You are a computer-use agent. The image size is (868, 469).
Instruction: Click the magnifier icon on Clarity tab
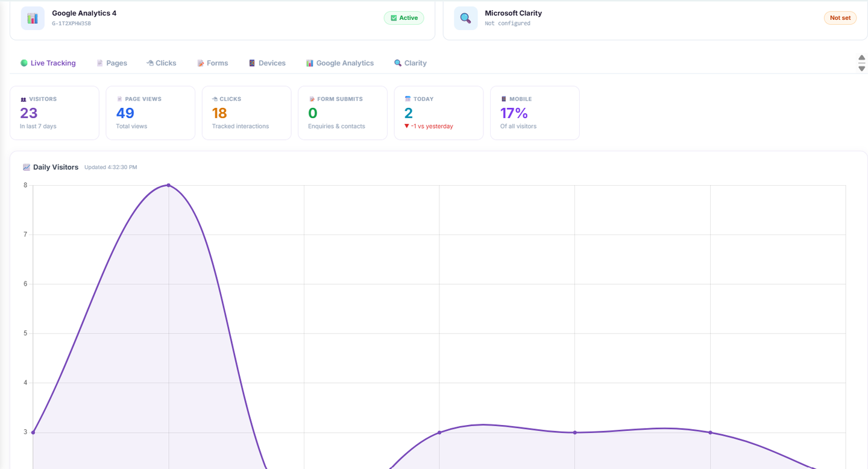coord(398,63)
